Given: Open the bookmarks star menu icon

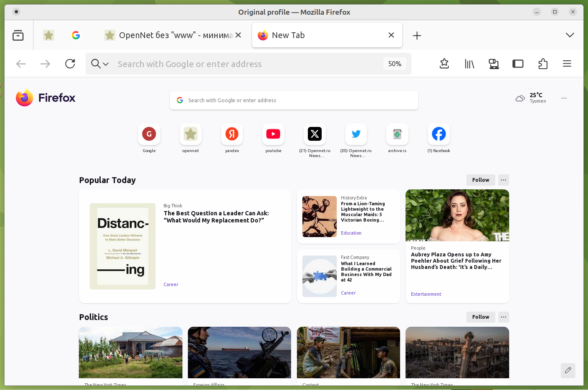Looking at the screenshot, I should point(444,64).
